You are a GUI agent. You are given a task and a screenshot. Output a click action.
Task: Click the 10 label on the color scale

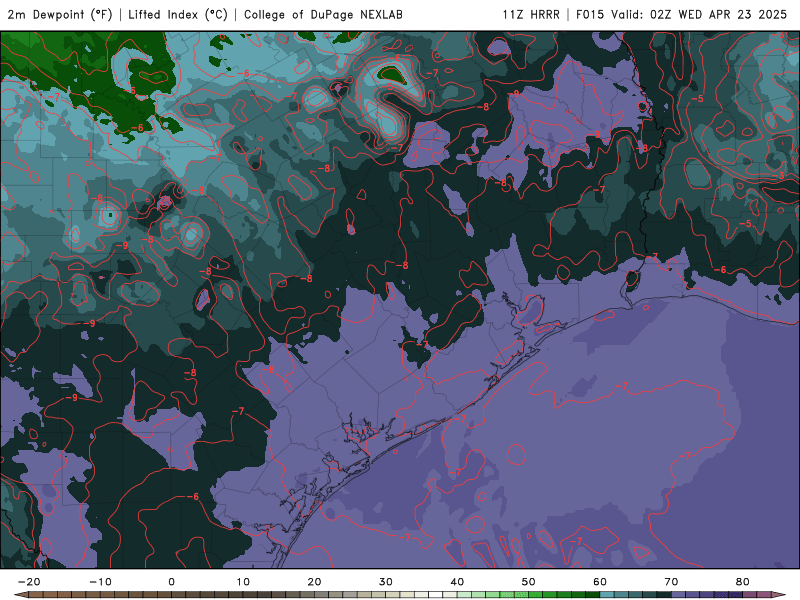click(x=243, y=582)
